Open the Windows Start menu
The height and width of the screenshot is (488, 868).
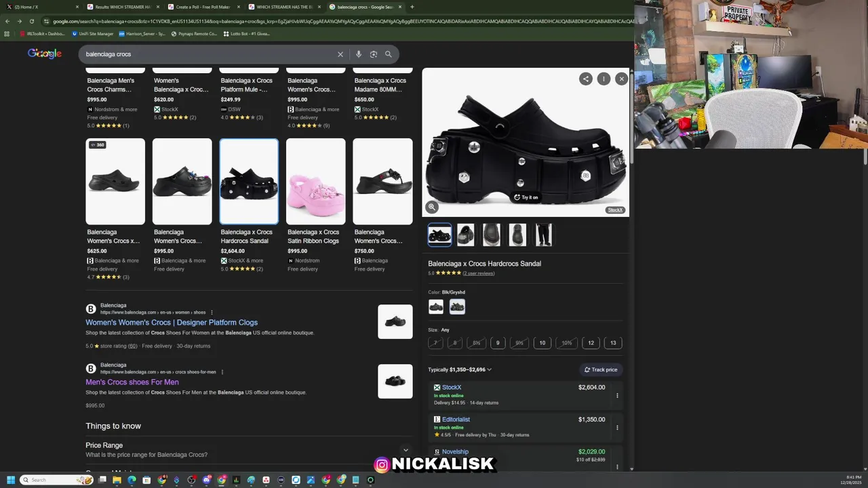click(x=11, y=480)
